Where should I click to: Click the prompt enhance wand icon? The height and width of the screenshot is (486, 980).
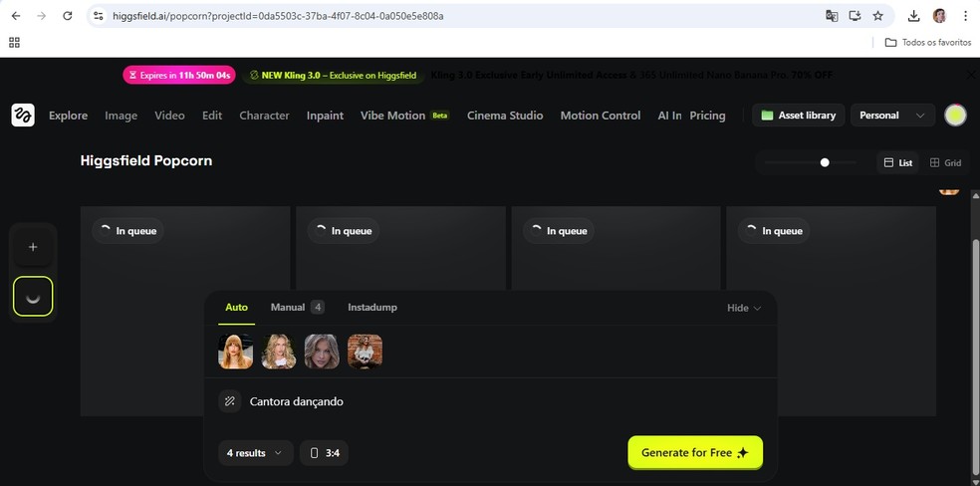tap(229, 401)
